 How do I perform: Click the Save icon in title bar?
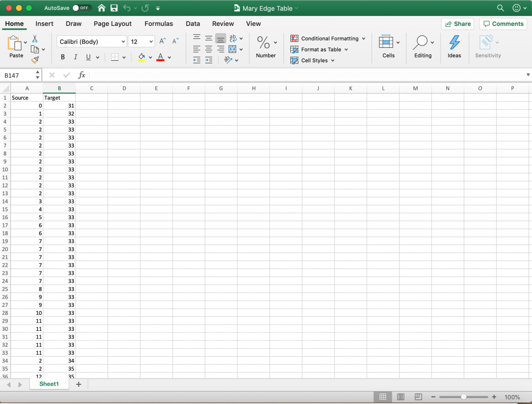click(114, 8)
